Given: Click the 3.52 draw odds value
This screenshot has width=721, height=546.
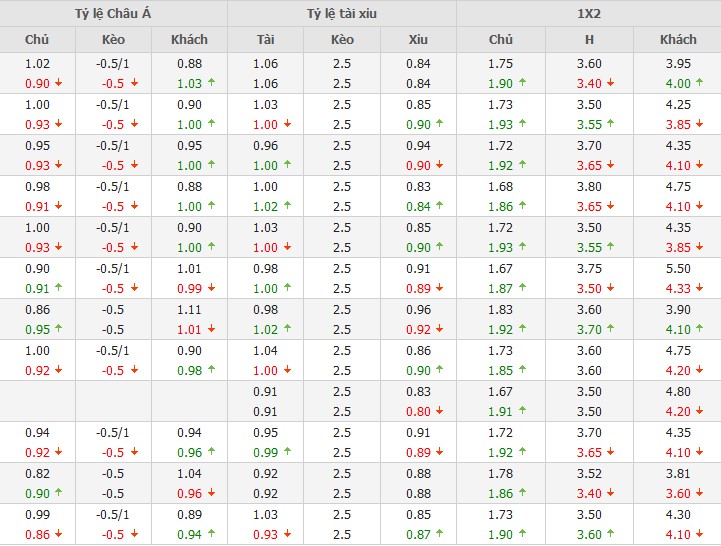Looking at the screenshot, I should pyautogui.click(x=589, y=473).
